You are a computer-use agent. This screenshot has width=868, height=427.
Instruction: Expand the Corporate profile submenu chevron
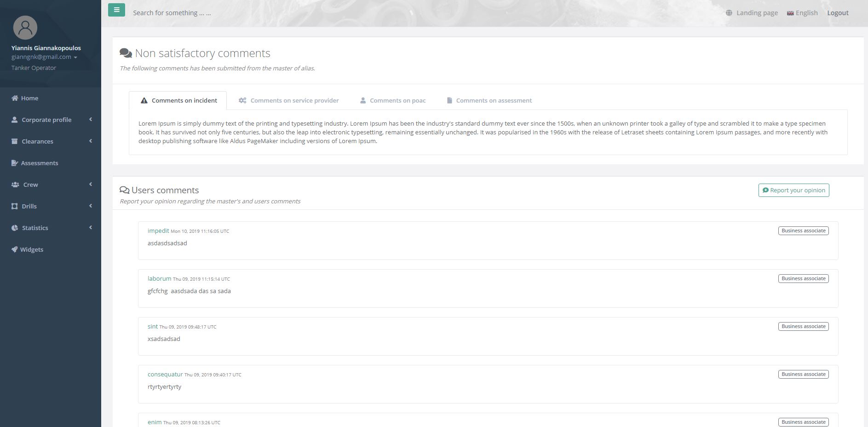(x=91, y=120)
